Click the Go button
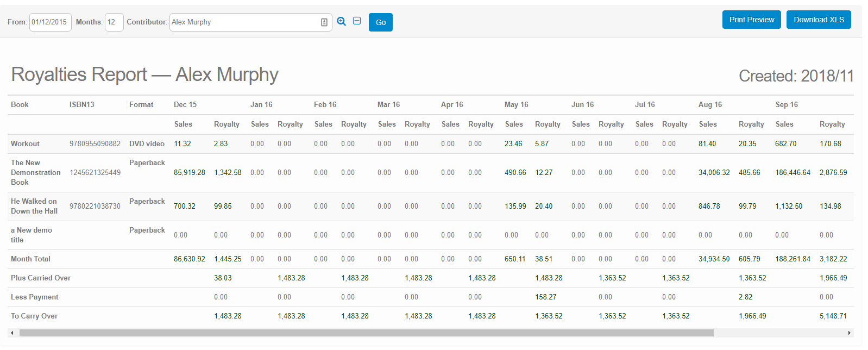Viewport: 868px width, 350px height. click(x=381, y=22)
